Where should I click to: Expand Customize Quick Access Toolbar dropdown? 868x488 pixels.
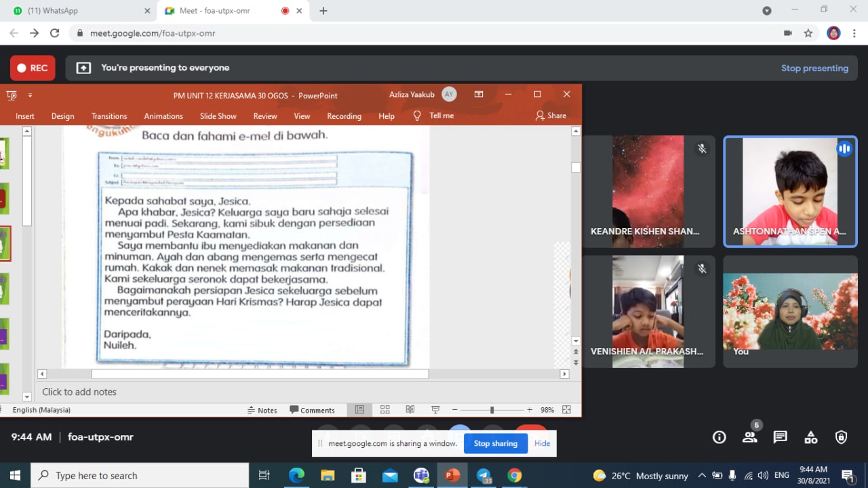(x=30, y=95)
